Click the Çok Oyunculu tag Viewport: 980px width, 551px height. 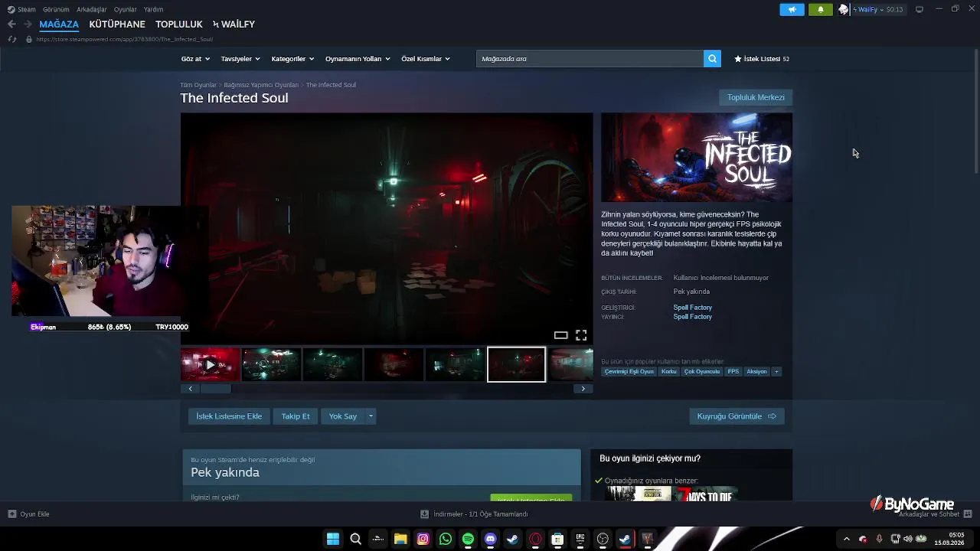702,372
